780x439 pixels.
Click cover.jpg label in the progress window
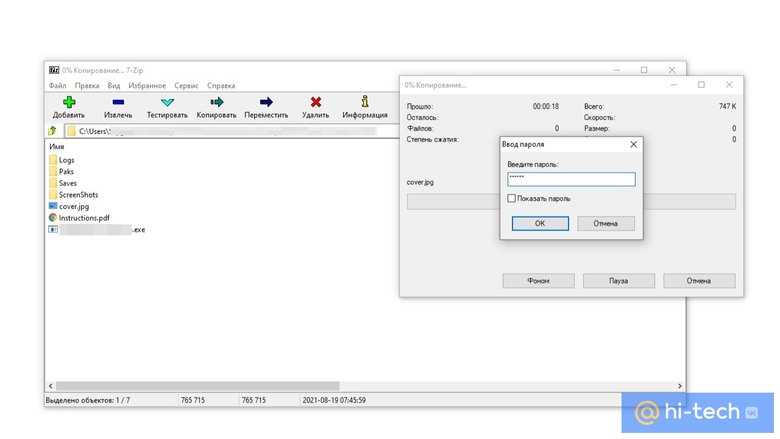420,182
